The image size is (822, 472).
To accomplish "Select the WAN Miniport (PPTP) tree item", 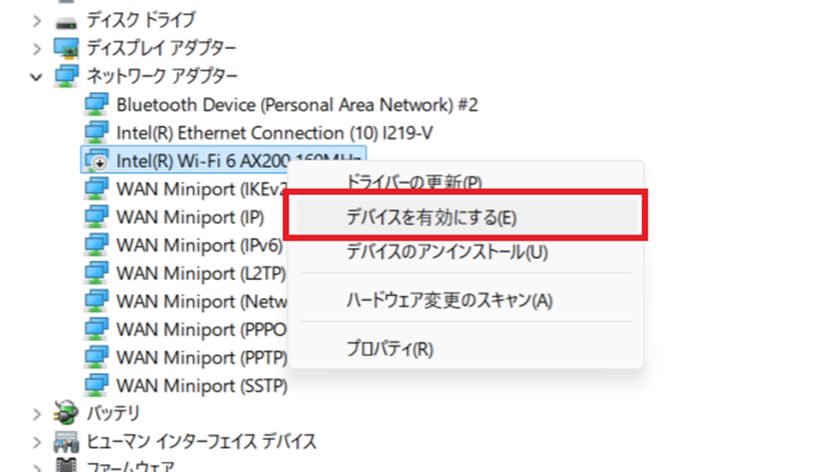I will point(202,357).
